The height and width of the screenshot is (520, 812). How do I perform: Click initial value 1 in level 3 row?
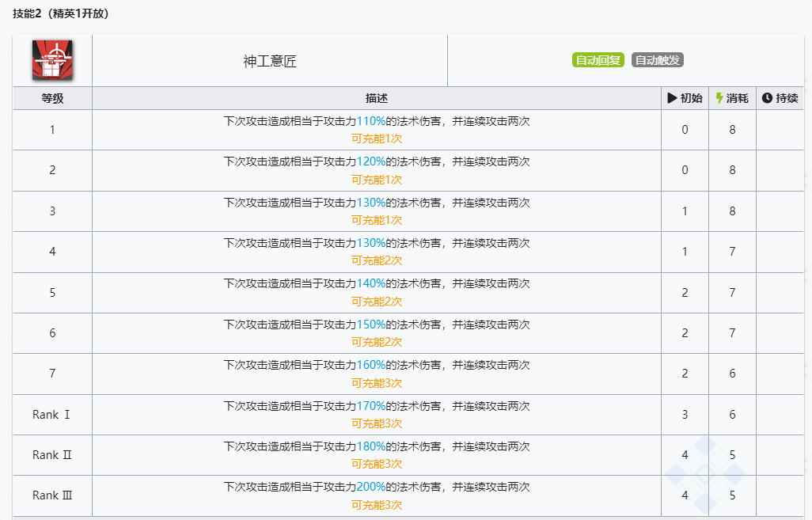point(685,211)
